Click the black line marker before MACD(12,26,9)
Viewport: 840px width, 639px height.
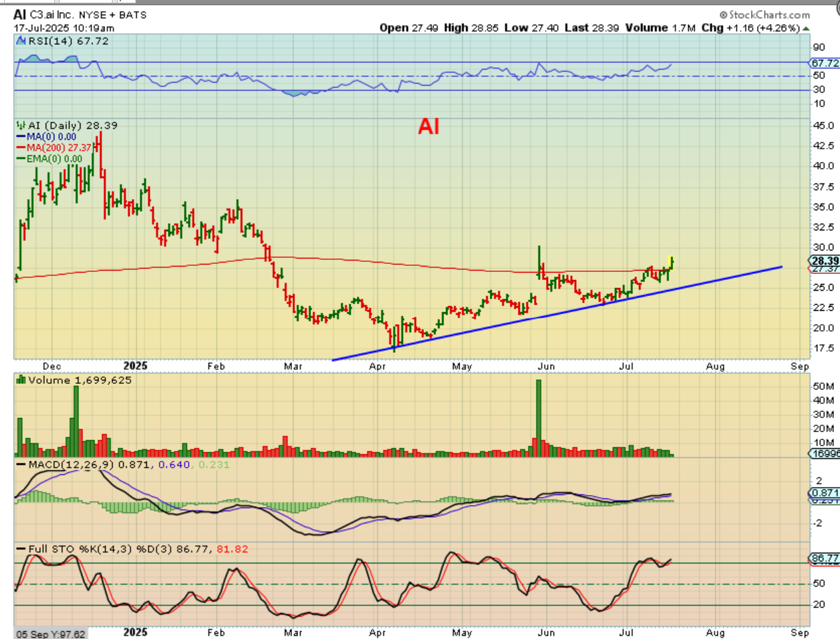coord(21,465)
